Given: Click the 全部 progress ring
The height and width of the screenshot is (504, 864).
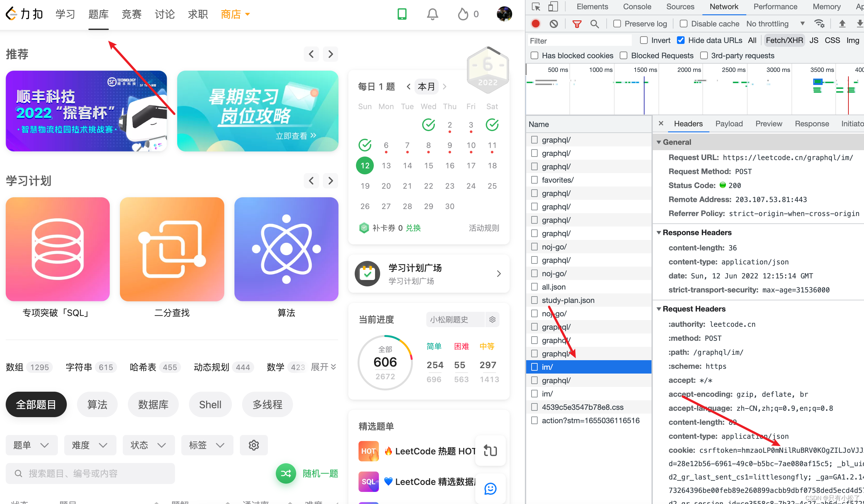Looking at the screenshot, I should (385, 362).
